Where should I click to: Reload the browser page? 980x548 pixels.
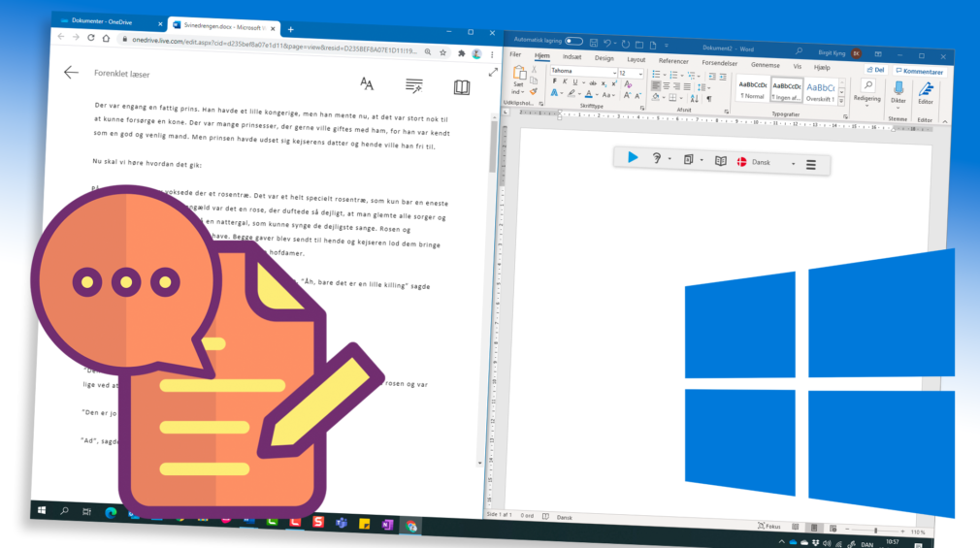pyautogui.click(x=90, y=38)
